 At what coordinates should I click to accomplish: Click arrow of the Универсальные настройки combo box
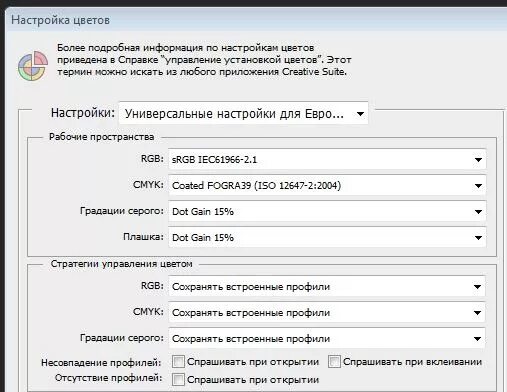point(360,114)
